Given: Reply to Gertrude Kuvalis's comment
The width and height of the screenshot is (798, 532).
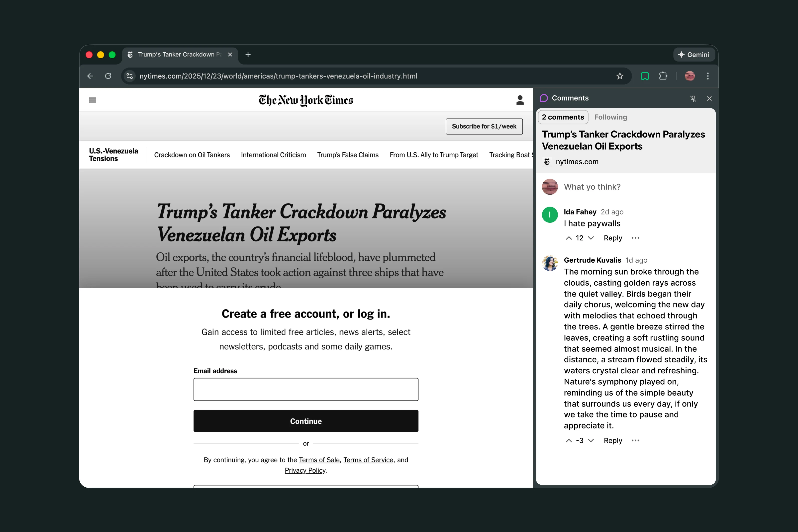Looking at the screenshot, I should click(x=613, y=441).
